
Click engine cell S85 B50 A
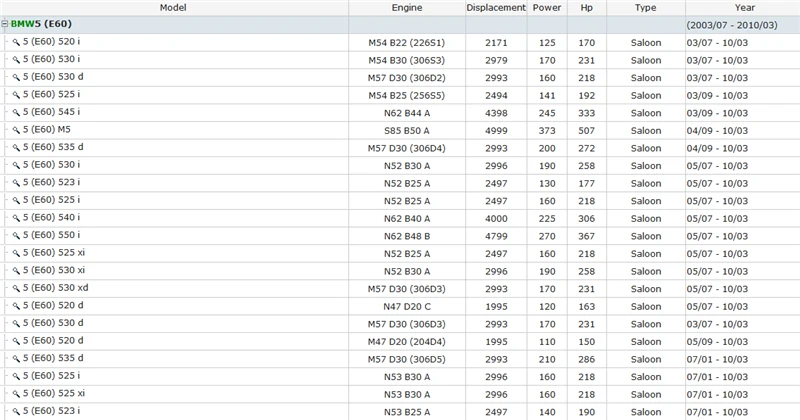point(407,131)
